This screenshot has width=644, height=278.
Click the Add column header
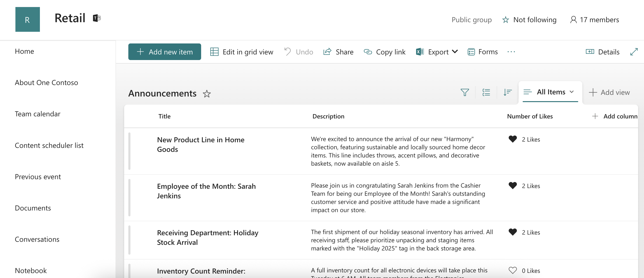pos(615,116)
